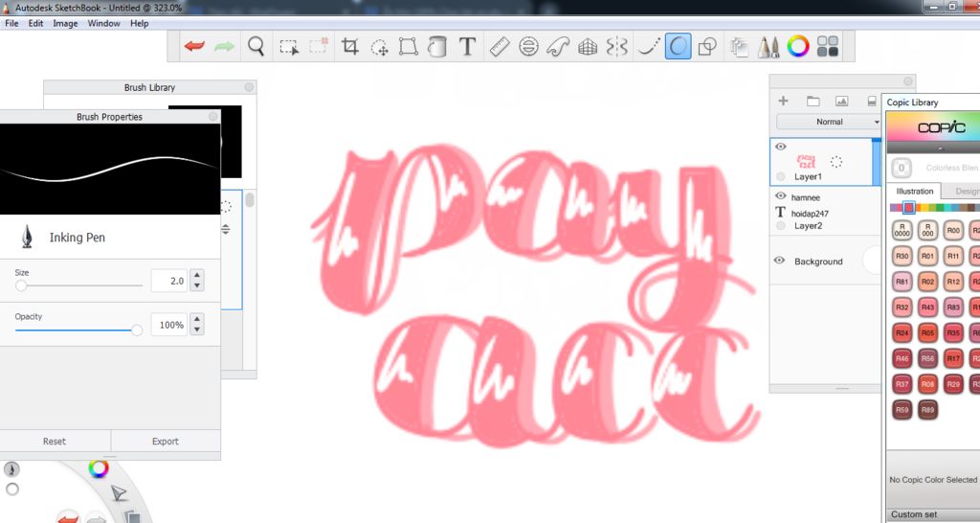
Task: Open the File menu
Action: point(11,23)
